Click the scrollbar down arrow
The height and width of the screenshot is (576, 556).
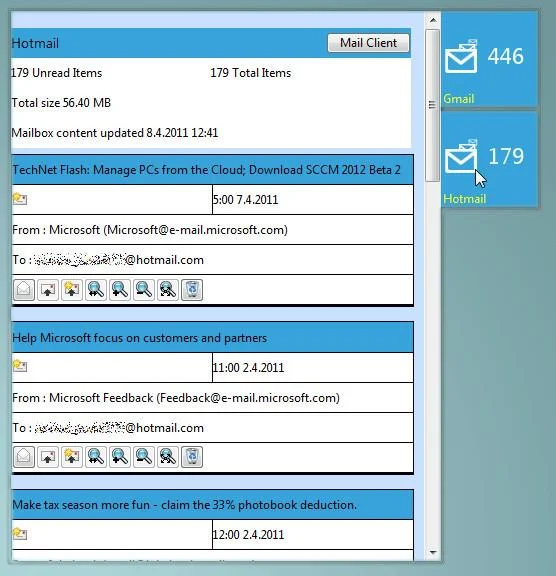coord(433,552)
